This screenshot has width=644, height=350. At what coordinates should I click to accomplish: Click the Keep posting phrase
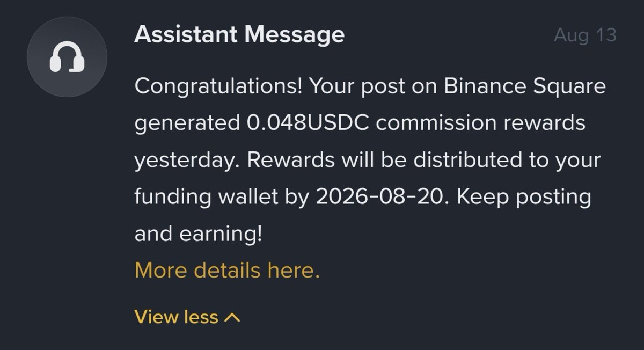525,198
